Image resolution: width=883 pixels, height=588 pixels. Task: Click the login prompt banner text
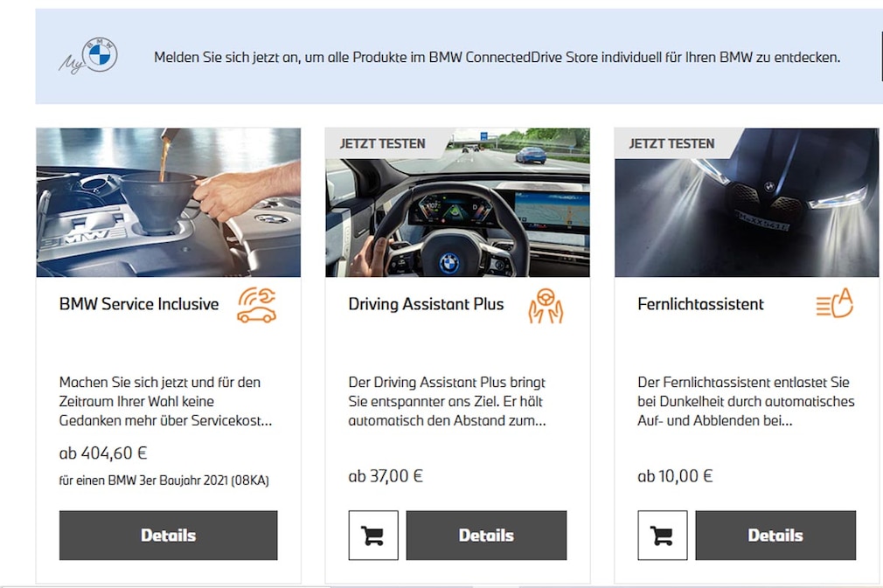497,58
